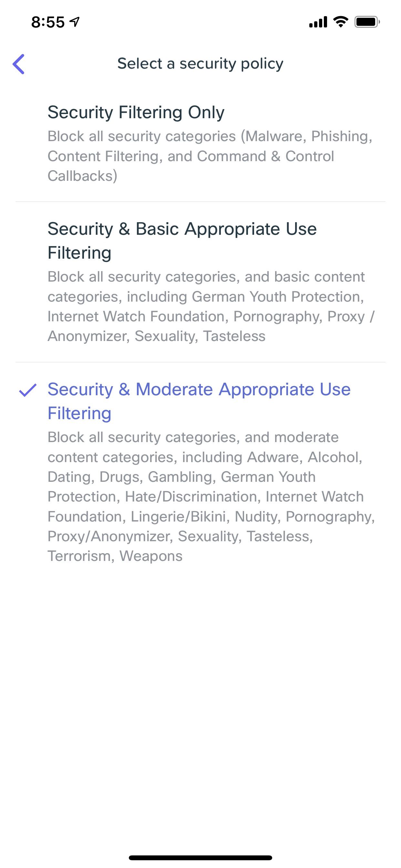Tap the 'Terrorism, Weapons' text line
This screenshot has width=401, height=868.
pos(115,556)
